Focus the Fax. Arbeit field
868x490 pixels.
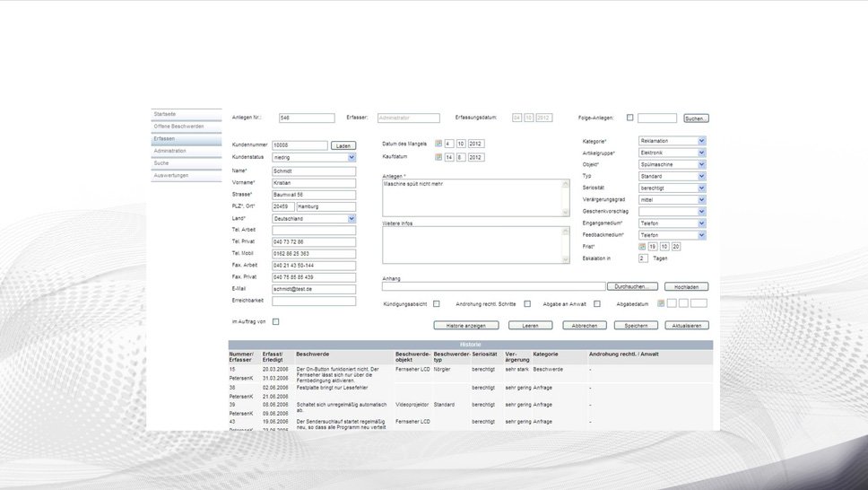(314, 266)
